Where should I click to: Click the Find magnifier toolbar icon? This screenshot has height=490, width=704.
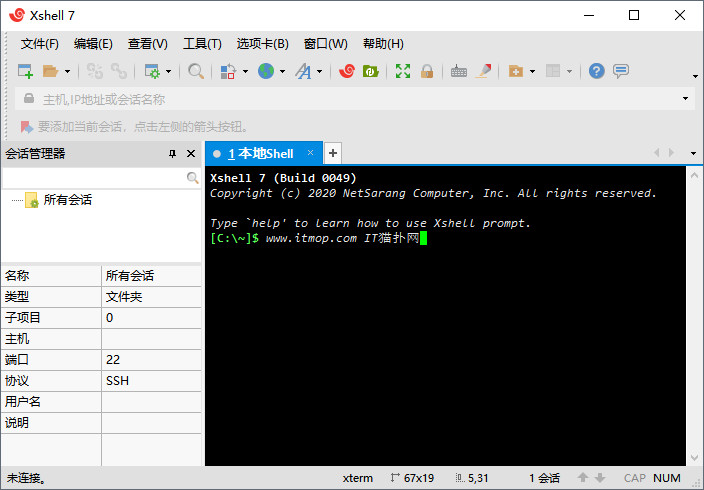click(196, 71)
